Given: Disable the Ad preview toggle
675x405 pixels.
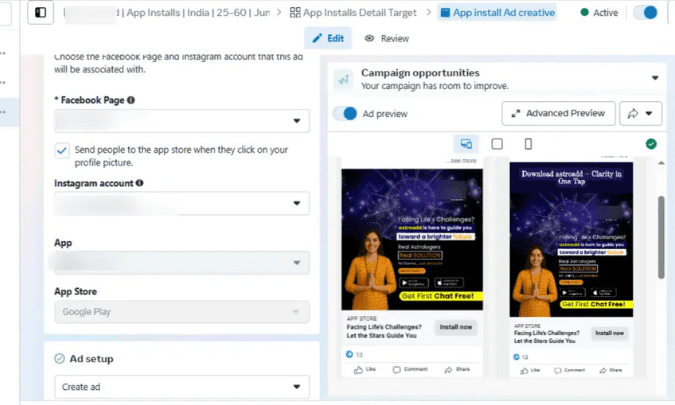Looking at the screenshot, I should pos(345,113).
